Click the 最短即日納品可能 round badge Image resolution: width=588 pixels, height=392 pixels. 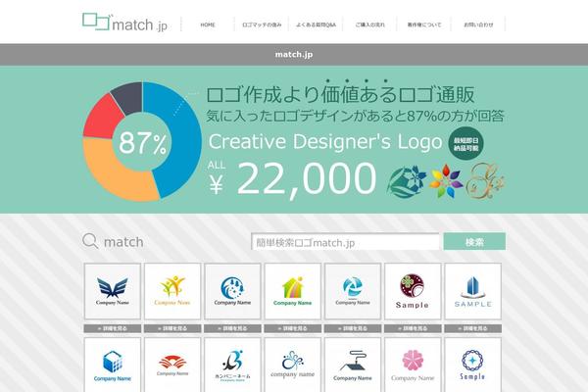pos(466,144)
